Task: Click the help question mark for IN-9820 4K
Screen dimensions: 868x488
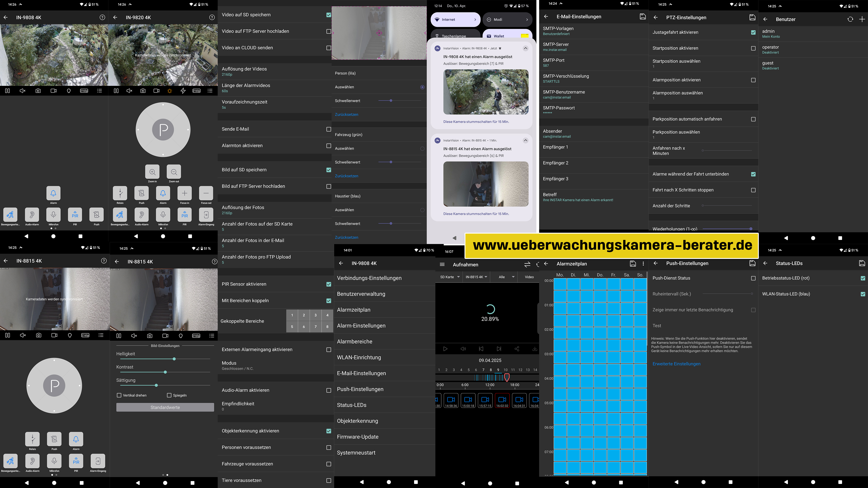Action: point(212,18)
